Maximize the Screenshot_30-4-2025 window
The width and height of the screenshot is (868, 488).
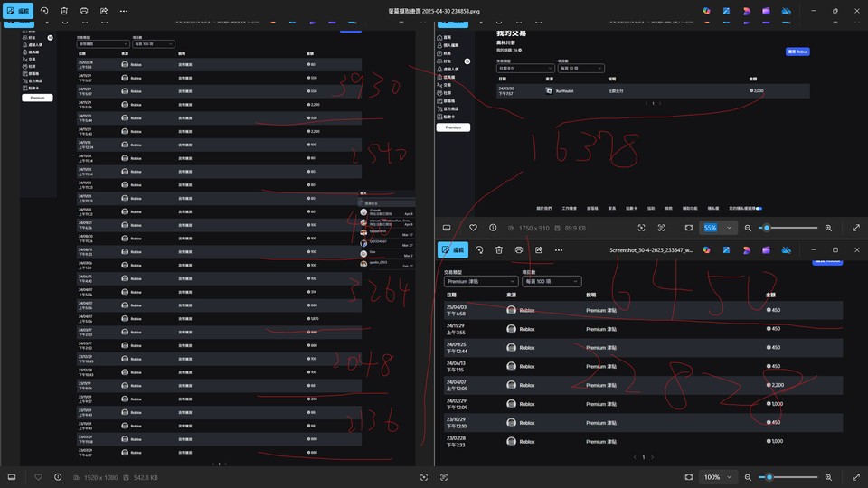[x=835, y=250]
